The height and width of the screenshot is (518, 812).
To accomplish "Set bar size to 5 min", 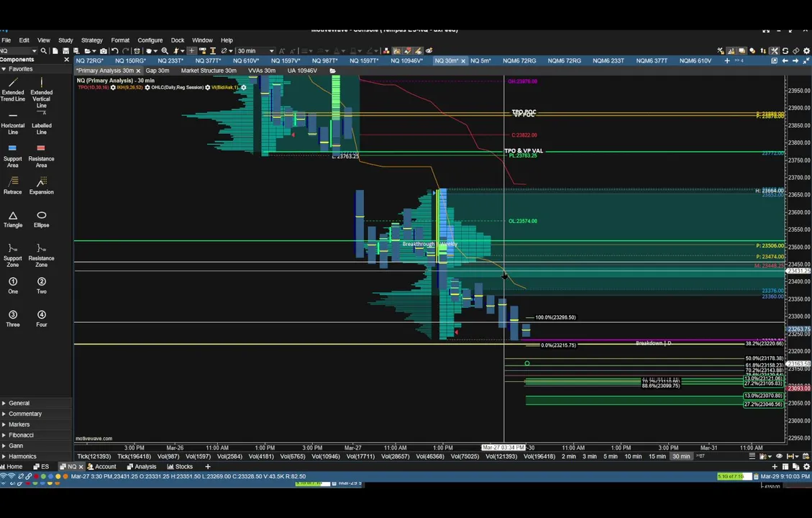I will 610,456.
